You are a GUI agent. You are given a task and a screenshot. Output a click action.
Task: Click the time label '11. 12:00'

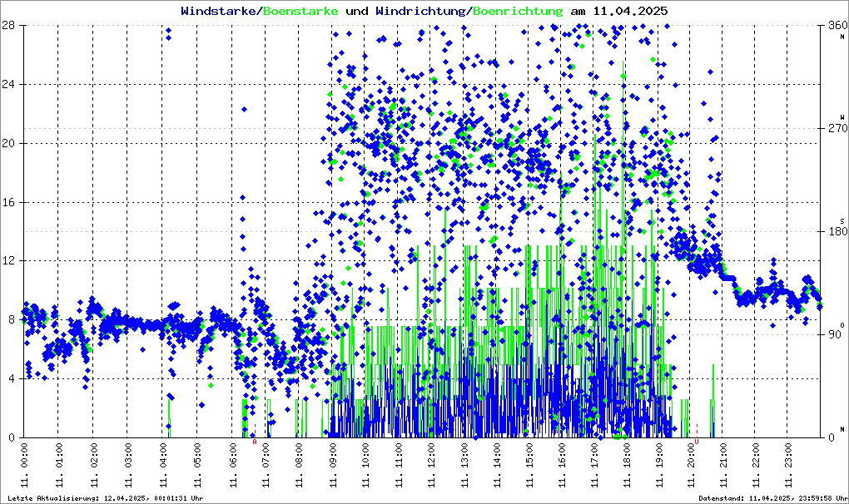coord(431,466)
